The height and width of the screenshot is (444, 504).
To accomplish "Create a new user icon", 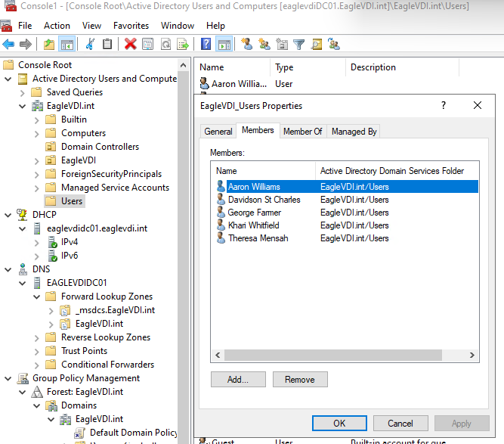I will tap(247, 44).
